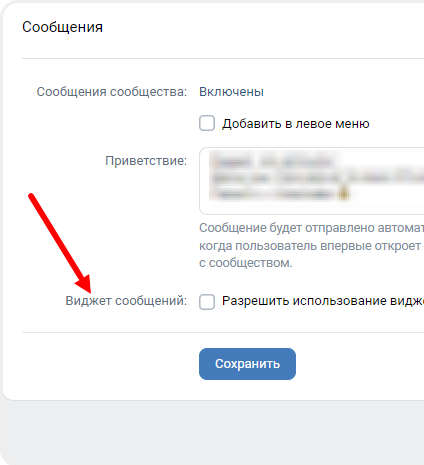
Task: Click the hint line "когда пользователь впервые откроет"
Action: (310, 246)
